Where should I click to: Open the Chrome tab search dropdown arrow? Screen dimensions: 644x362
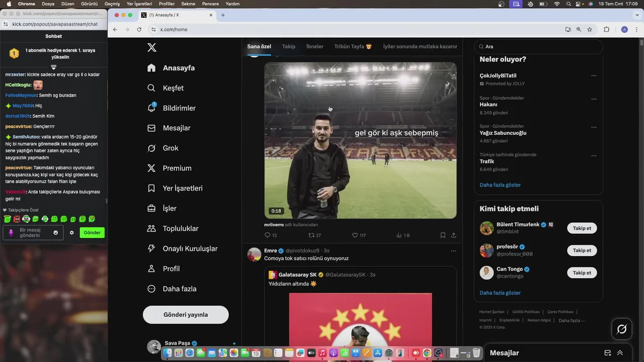click(636, 15)
